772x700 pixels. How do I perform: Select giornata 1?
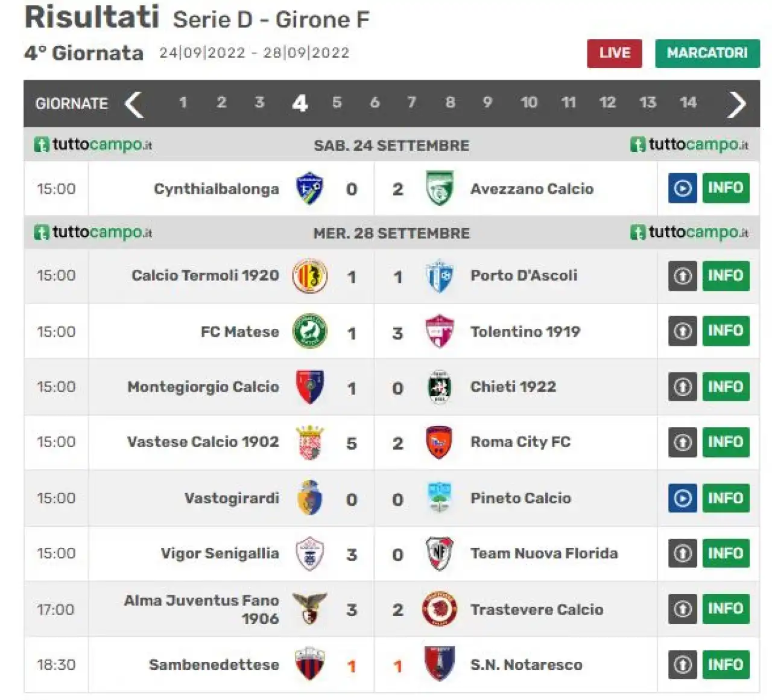coord(183,103)
